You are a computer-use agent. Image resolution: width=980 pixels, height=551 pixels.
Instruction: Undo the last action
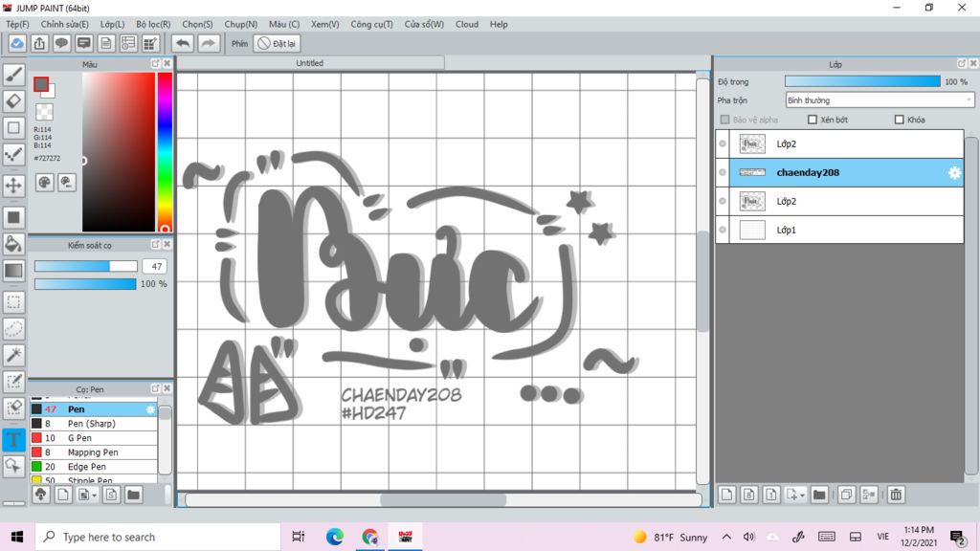[x=183, y=44]
